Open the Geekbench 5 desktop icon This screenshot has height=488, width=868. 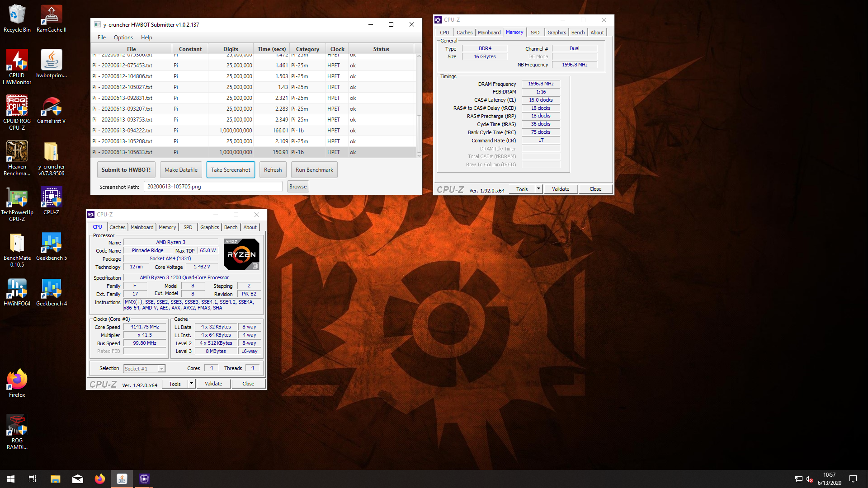(51, 246)
